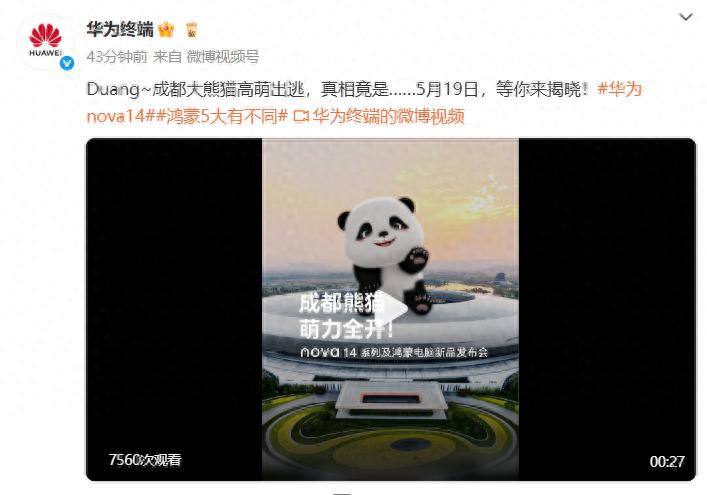This screenshot has width=707, height=495.
Task: Click the blue verified badge on avatar
Action: (x=67, y=63)
